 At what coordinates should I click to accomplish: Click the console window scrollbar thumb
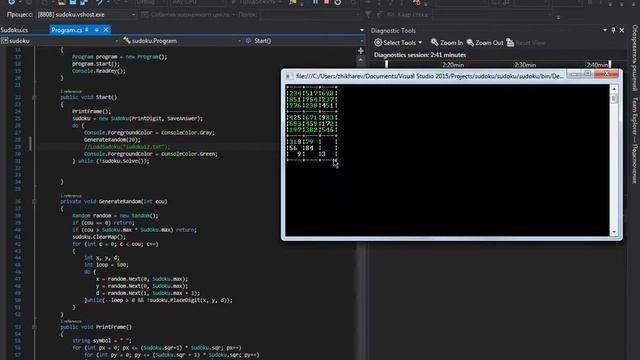click(614, 98)
